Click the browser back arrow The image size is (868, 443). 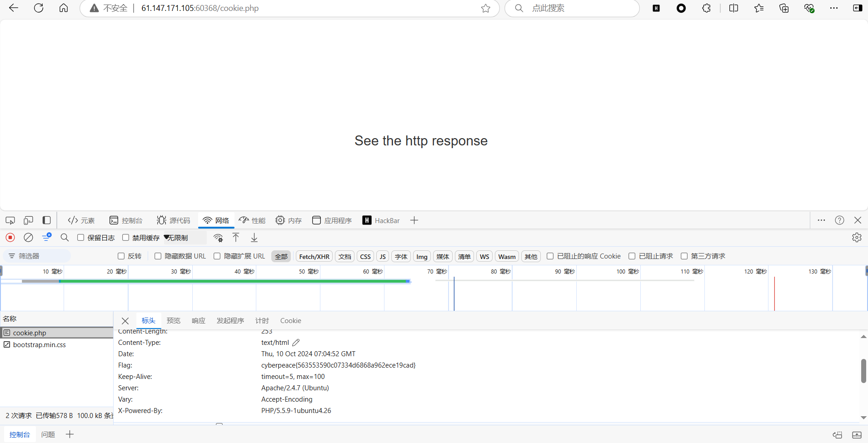(x=14, y=8)
